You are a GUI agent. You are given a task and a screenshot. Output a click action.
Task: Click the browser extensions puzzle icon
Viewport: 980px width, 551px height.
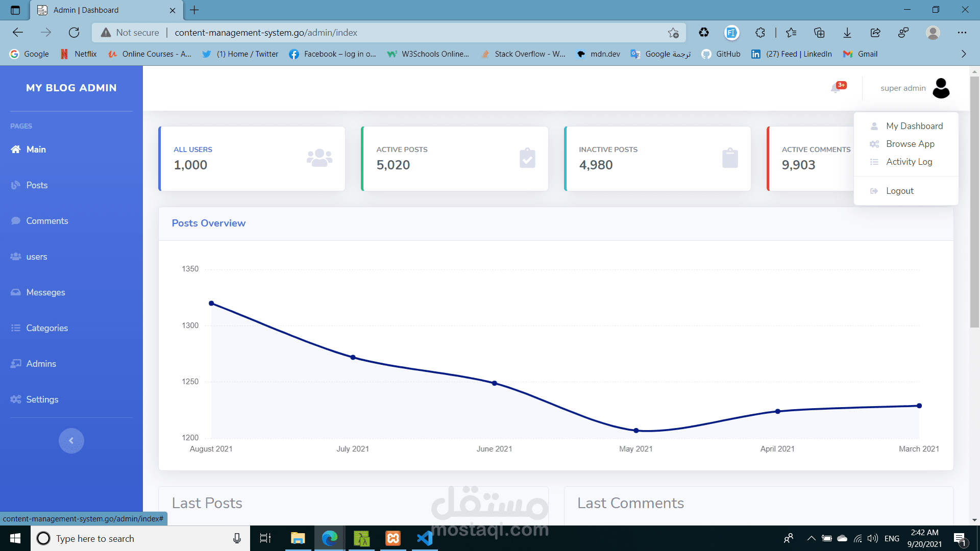[760, 33]
